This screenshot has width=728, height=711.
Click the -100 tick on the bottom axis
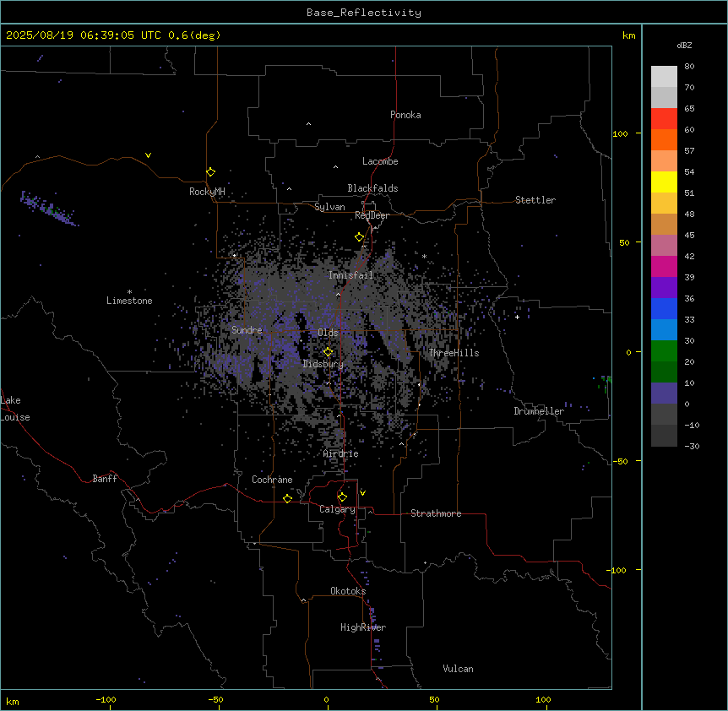point(106,699)
